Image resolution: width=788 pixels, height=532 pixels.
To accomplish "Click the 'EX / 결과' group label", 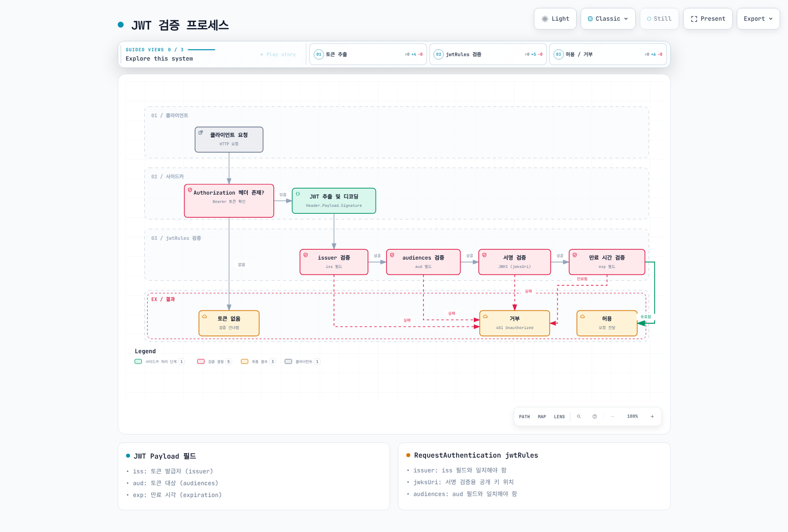I will (x=163, y=299).
